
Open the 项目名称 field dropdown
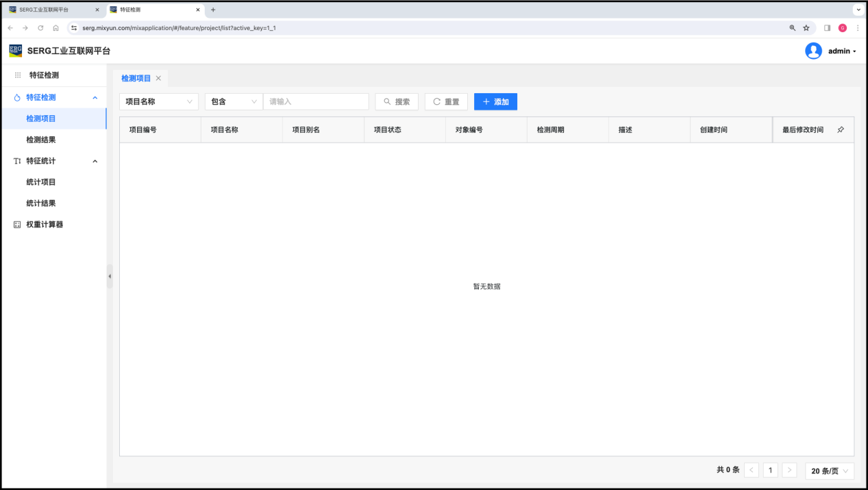click(x=159, y=101)
